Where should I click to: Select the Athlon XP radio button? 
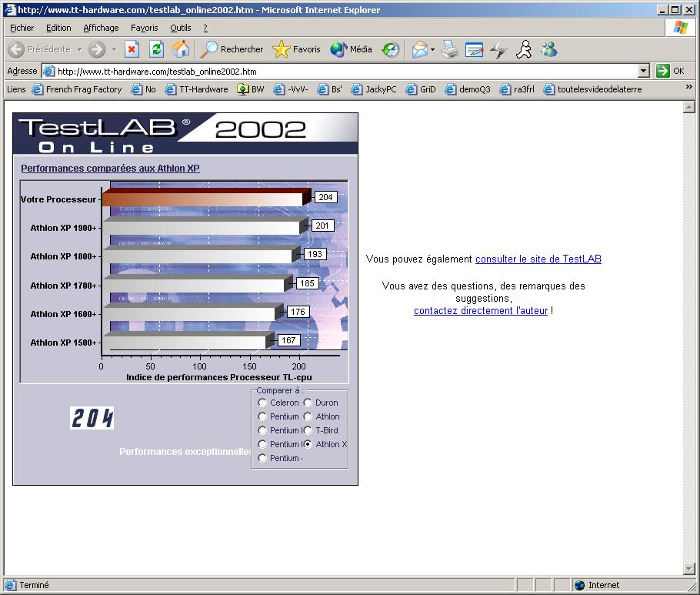coord(308,444)
